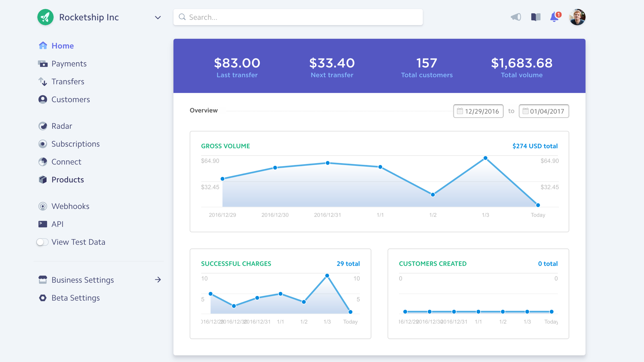Go to the Payments menu item
This screenshot has height=362, width=644.
pyautogui.click(x=69, y=64)
